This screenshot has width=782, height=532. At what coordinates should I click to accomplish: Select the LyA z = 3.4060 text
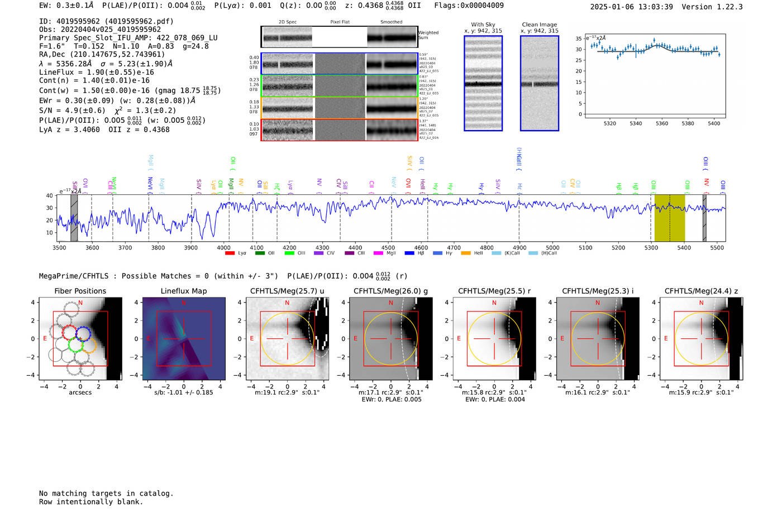pos(69,130)
